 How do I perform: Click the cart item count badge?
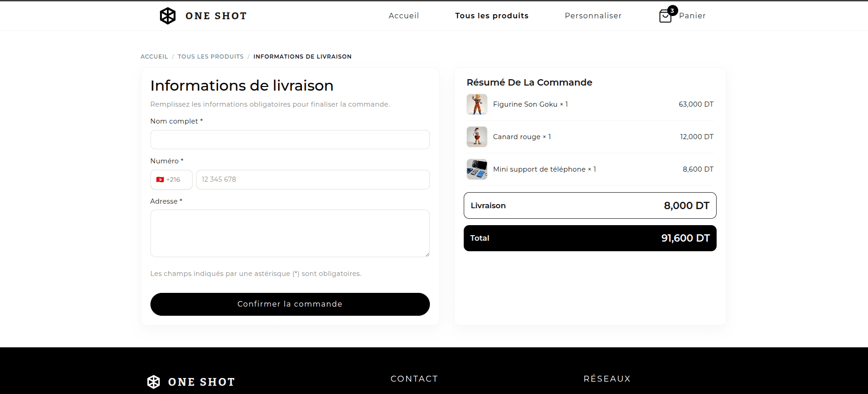672,11
